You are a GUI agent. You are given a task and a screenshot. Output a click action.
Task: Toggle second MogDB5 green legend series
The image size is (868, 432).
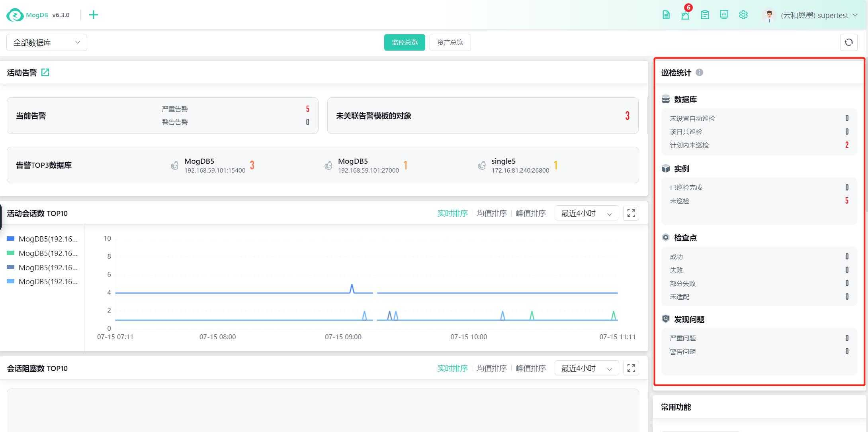42,253
